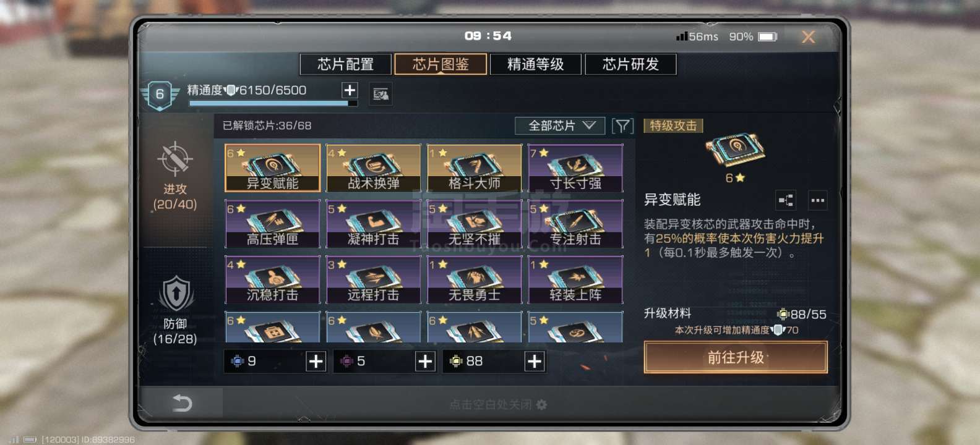Add more purple chip material
Screen dimensions: 980x445
pos(425,362)
